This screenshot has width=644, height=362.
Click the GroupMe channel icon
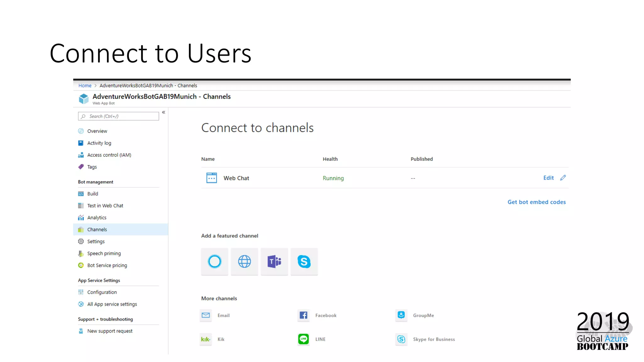(401, 315)
